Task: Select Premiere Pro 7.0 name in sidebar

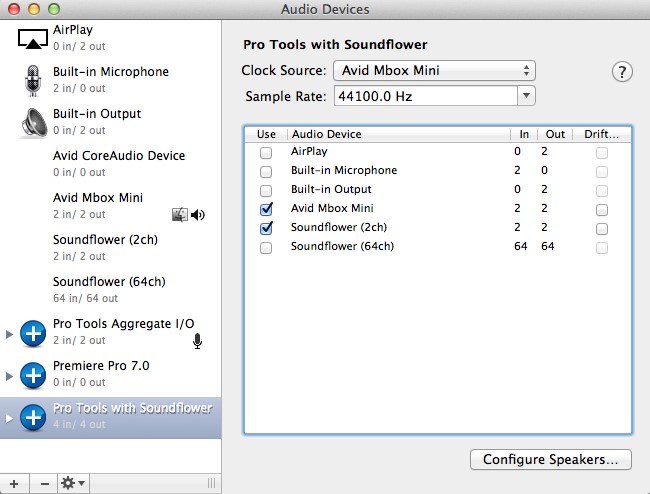Action: [x=101, y=366]
